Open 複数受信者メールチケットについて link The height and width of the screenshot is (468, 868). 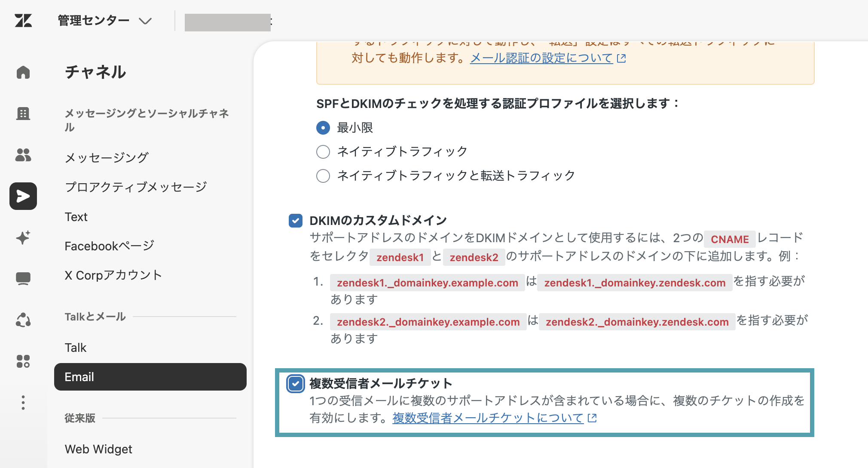(x=488, y=418)
